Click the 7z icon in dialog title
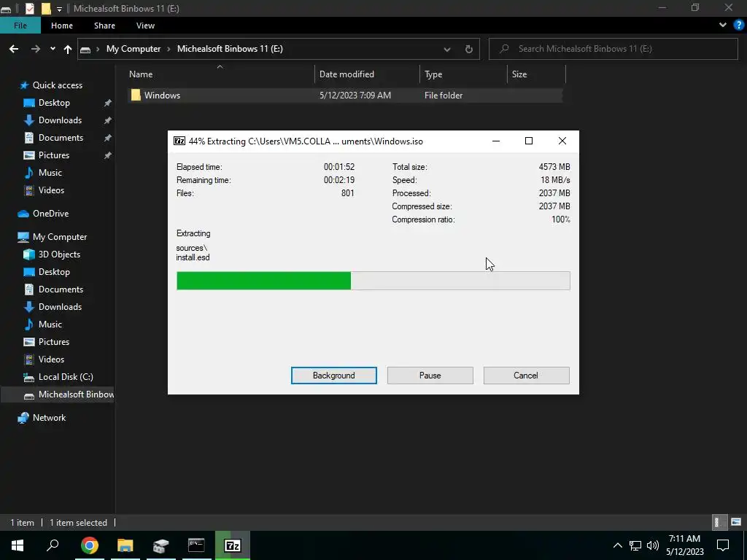This screenshot has height=560, width=747. [179, 141]
